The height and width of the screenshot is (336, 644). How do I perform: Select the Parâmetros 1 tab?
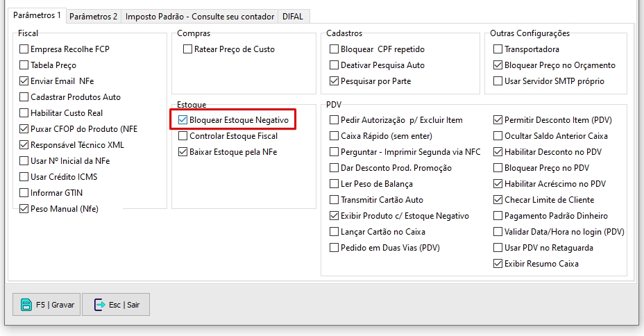point(37,15)
